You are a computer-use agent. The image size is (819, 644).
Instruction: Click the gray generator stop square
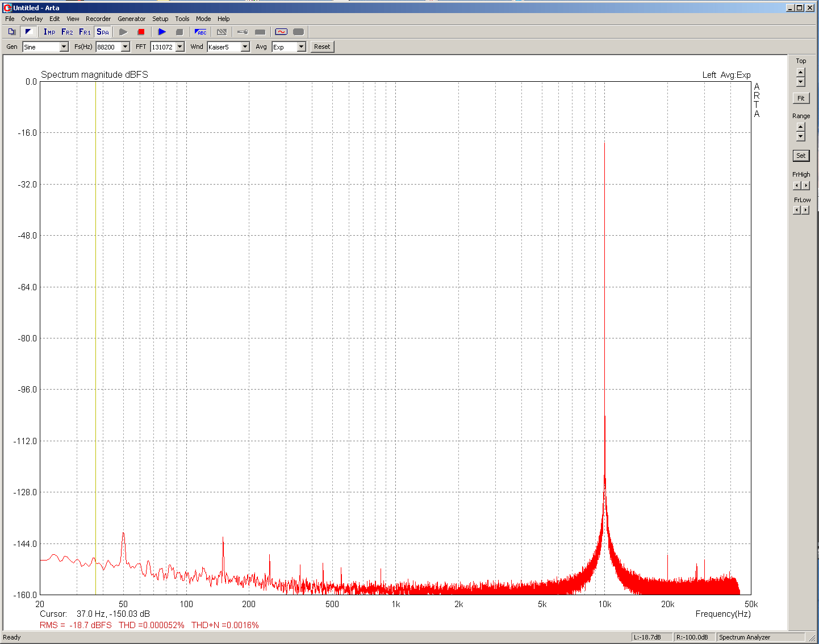[x=179, y=32]
